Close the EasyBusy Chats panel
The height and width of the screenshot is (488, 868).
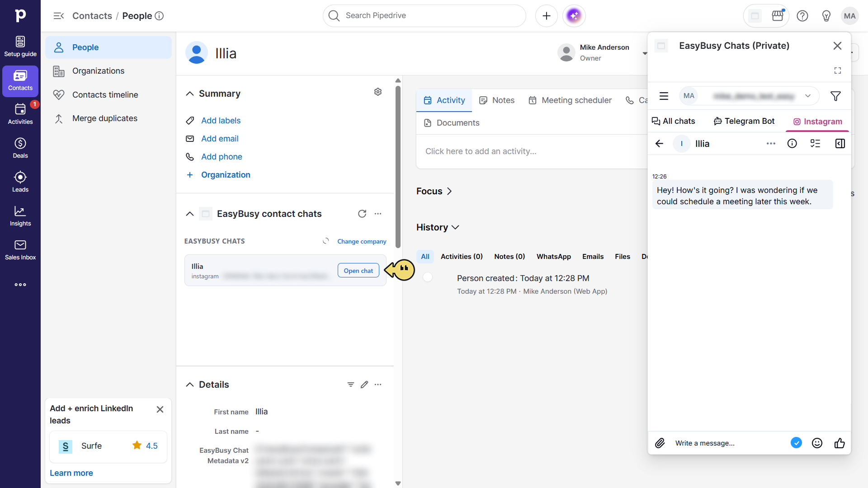[837, 46]
